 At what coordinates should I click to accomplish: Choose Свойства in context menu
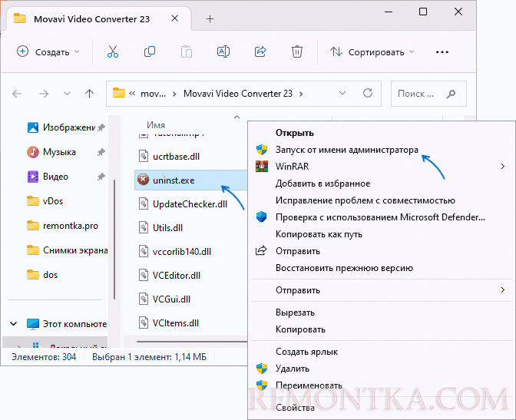[x=382, y=408]
